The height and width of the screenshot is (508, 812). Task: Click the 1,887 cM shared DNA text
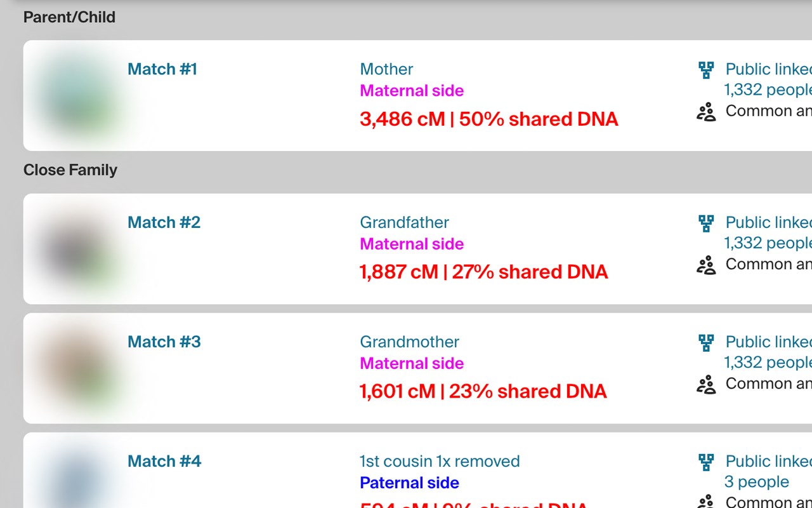tap(483, 272)
